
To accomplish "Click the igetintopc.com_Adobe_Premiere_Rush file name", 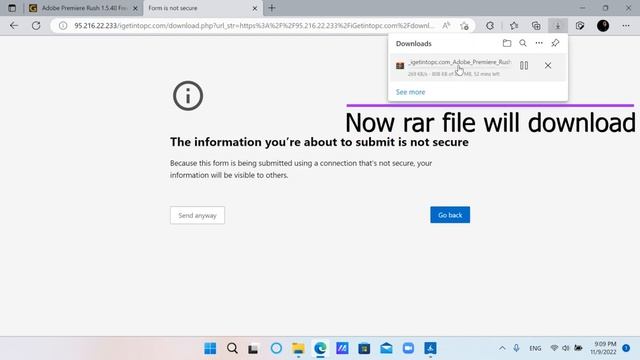I will tap(459, 62).
